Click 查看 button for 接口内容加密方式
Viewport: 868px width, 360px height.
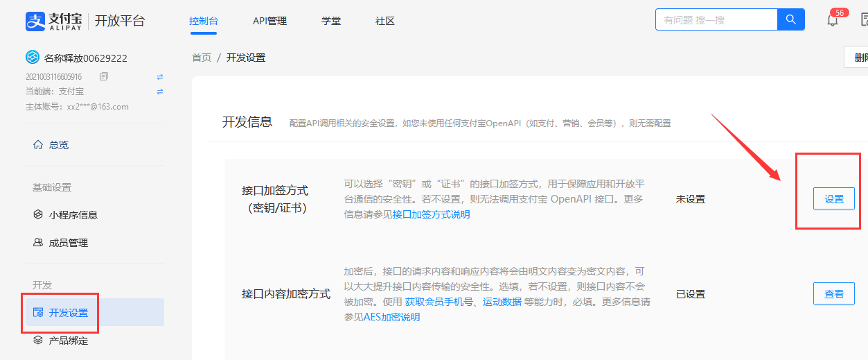pyautogui.click(x=833, y=294)
